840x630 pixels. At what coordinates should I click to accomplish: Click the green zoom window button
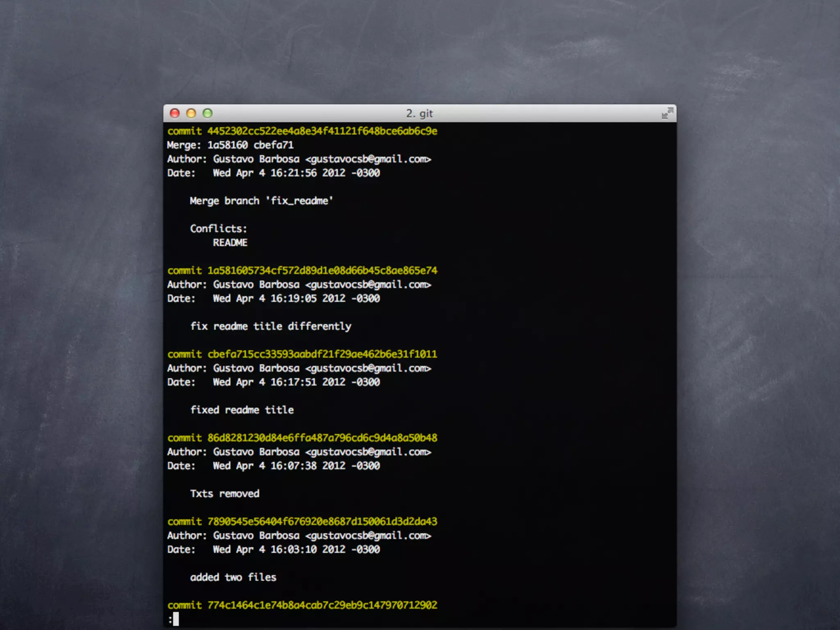208,113
